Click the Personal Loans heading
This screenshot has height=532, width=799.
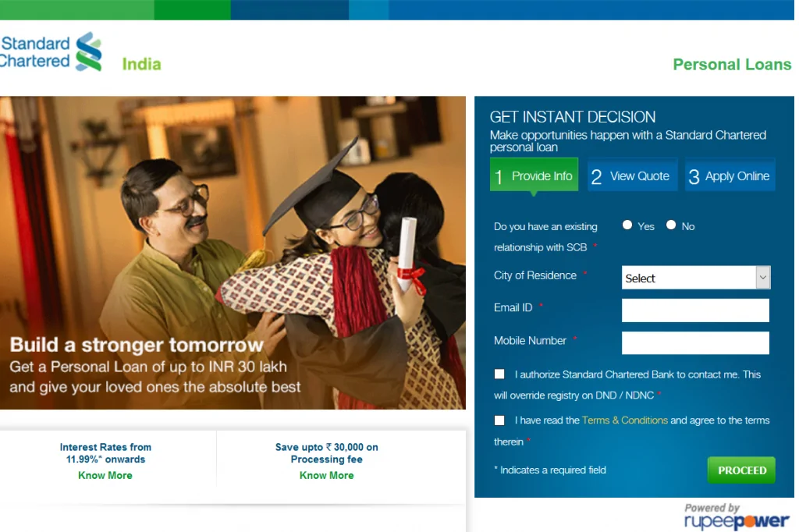click(x=732, y=65)
